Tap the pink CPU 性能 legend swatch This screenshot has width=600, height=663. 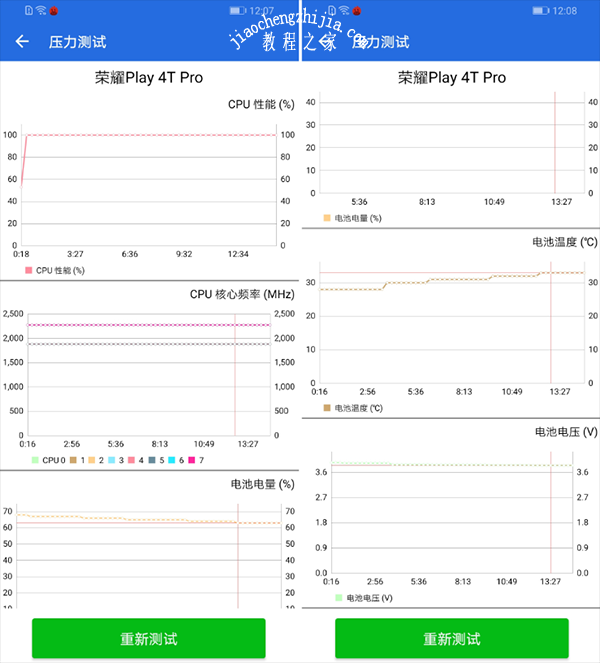tap(29, 270)
